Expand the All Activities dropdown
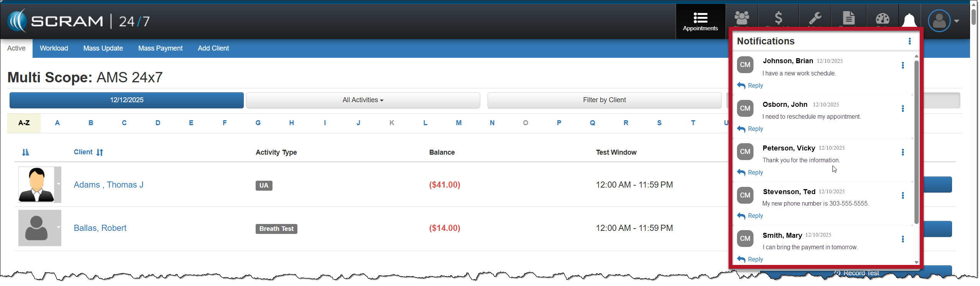The height and width of the screenshot is (286, 980). [363, 100]
